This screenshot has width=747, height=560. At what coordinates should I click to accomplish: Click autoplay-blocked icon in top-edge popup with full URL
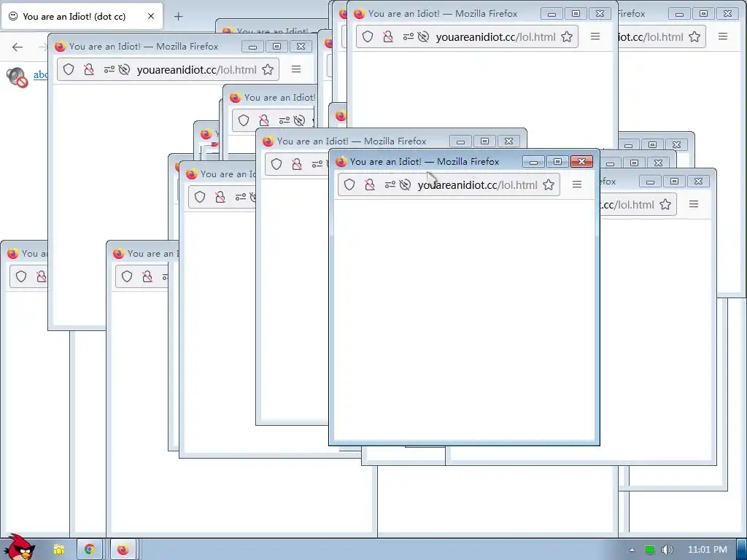click(x=423, y=36)
